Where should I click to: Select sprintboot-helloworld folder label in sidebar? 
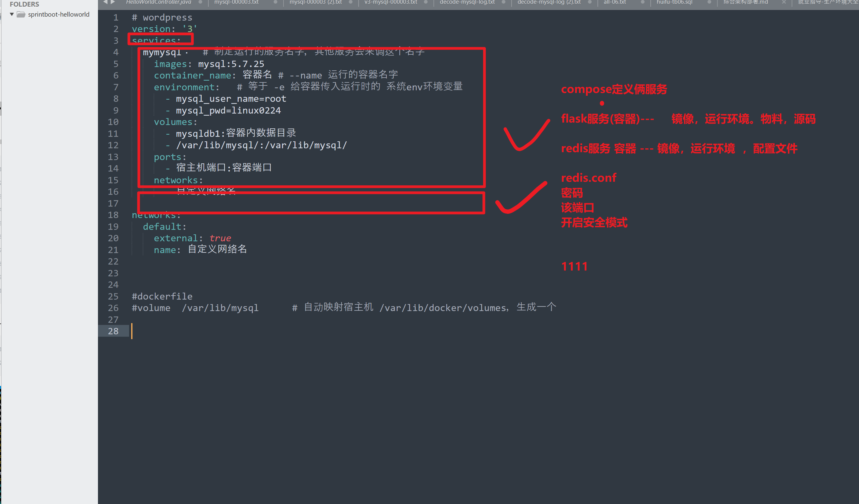click(59, 14)
